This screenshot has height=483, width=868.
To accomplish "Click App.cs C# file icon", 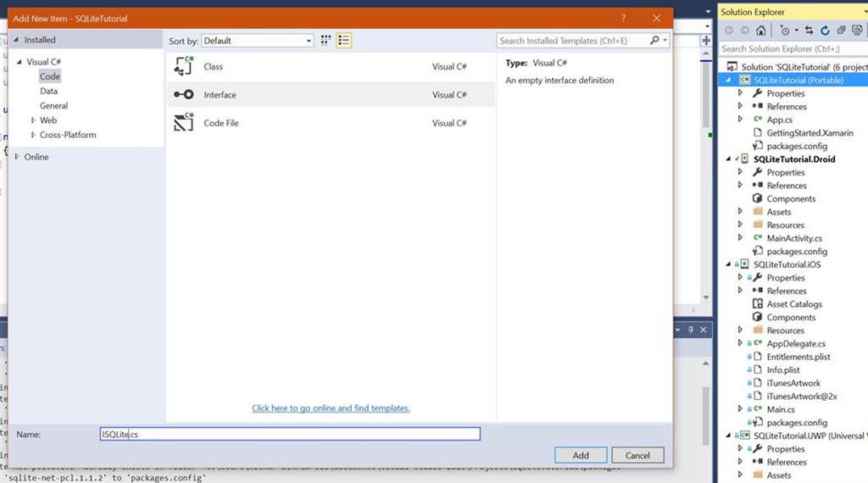I will (757, 119).
